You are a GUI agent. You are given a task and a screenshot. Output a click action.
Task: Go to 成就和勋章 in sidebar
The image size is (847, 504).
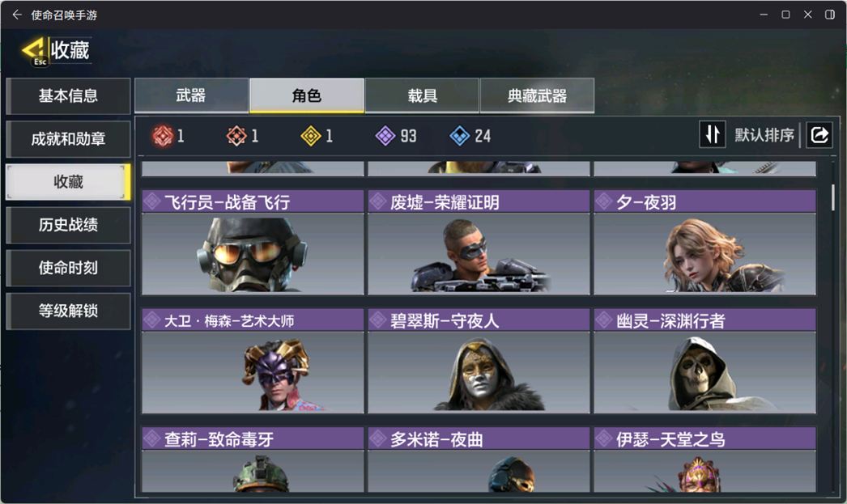pyautogui.click(x=68, y=138)
